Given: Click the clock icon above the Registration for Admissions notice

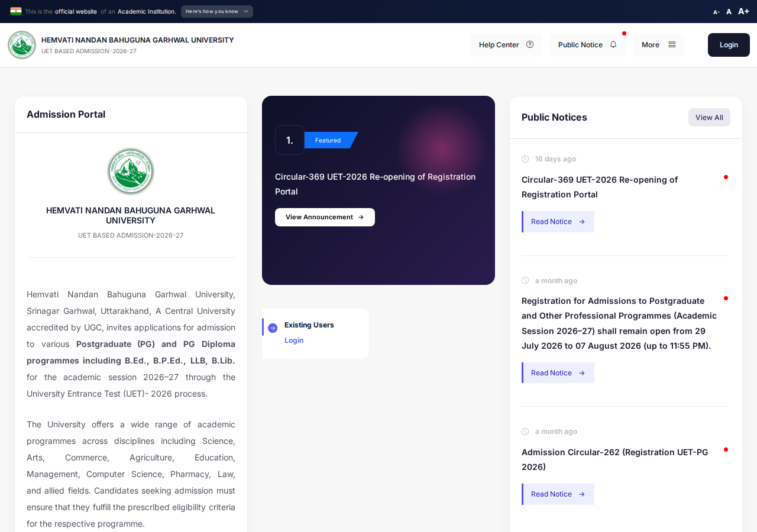Looking at the screenshot, I should tap(525, 280).
